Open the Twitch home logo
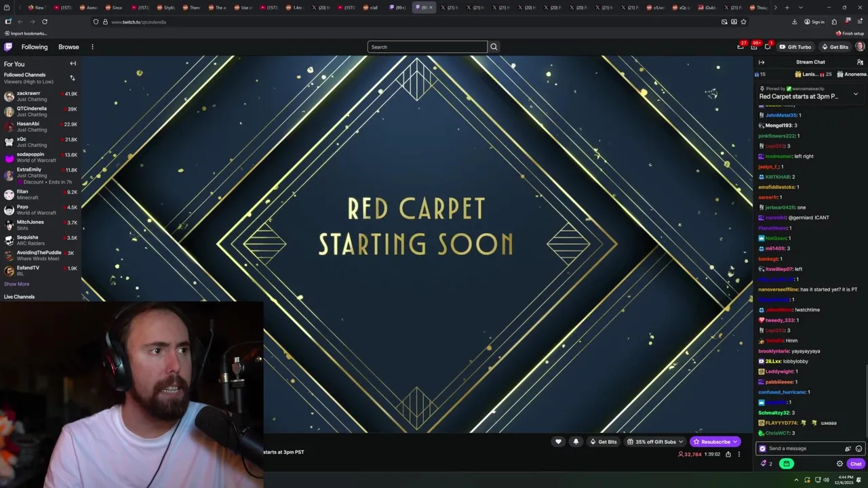Screen dimensions: 868x488 8,47
